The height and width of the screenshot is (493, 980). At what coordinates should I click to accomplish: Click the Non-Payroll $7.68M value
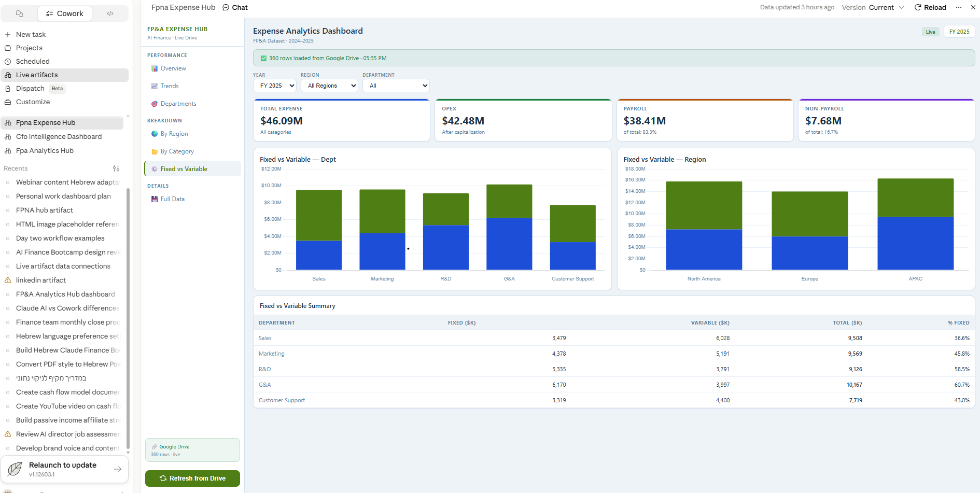pyautogui.click(x=823, y=121)
